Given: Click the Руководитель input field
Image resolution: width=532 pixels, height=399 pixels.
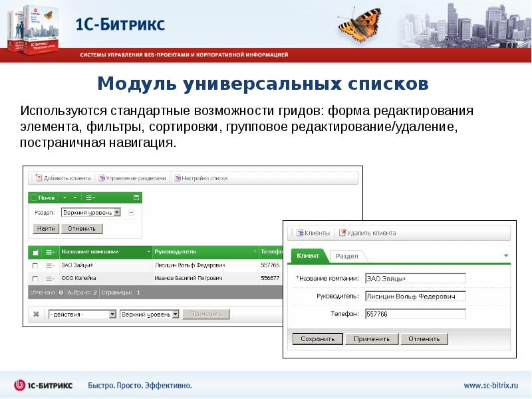Looking at the screenshot, I should tap(416, 296).
